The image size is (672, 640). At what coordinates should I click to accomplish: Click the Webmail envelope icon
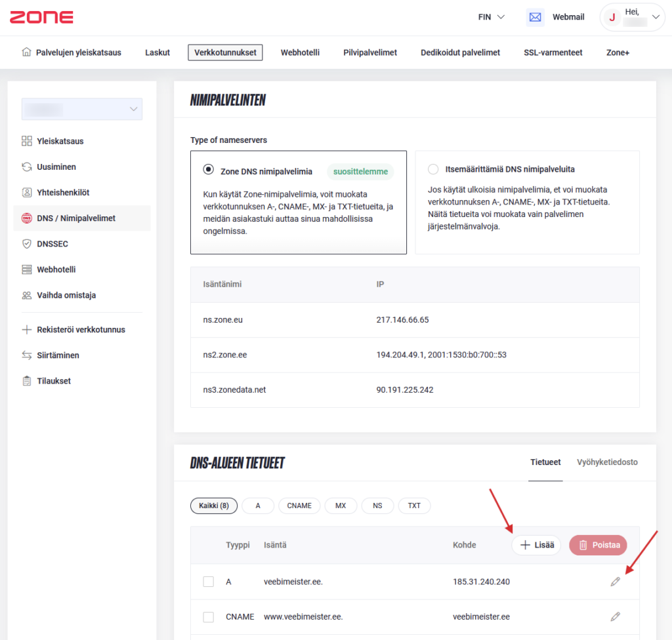(535, 17)
